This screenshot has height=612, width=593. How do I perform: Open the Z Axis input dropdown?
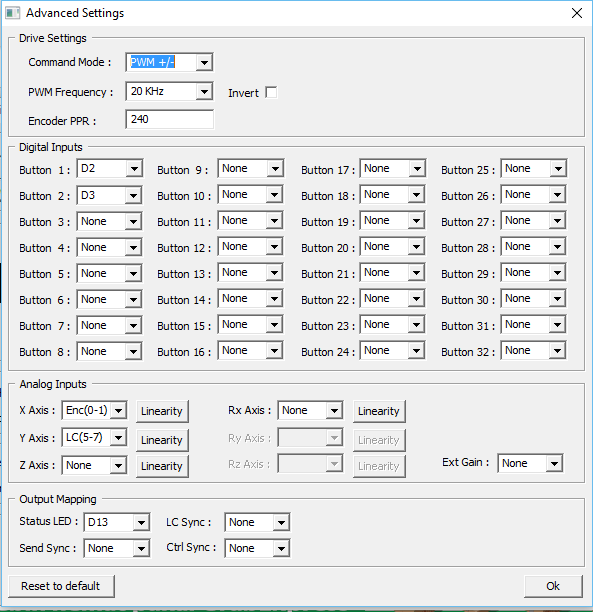point(94,465)
